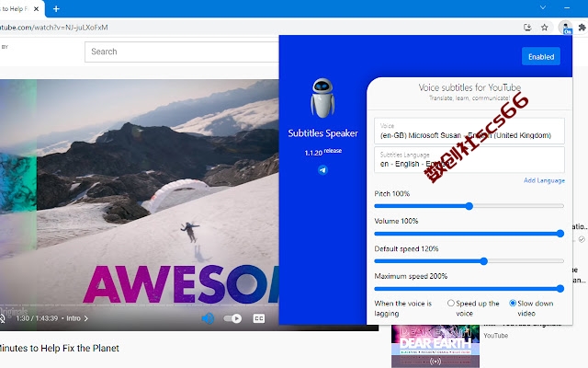
Task: Adjust the Volume 100% slider
Action: (x=469, y=234)
